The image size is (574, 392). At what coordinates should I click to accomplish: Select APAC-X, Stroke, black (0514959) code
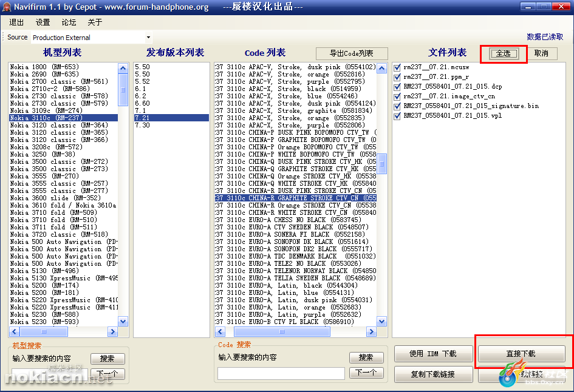pos(296,89)
